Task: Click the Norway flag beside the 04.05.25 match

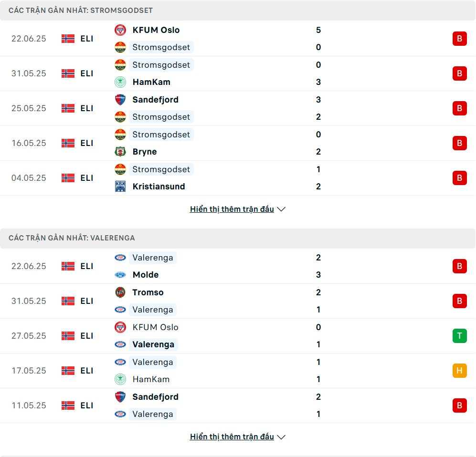Action: click(68, 178)
